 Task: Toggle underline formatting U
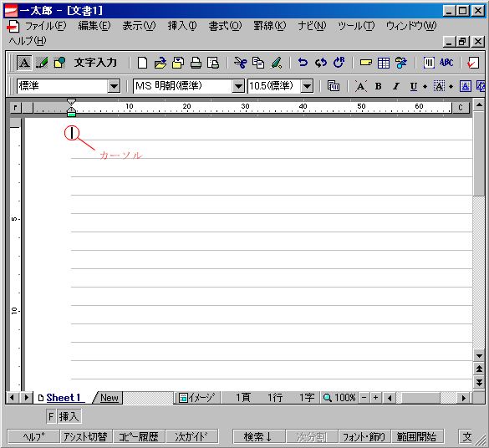414,86
